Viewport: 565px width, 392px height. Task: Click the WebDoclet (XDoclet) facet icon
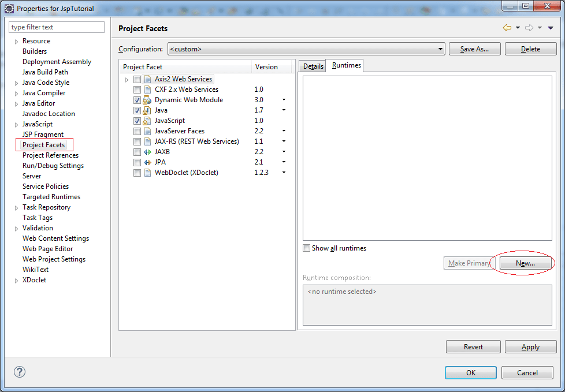point(147,172)
